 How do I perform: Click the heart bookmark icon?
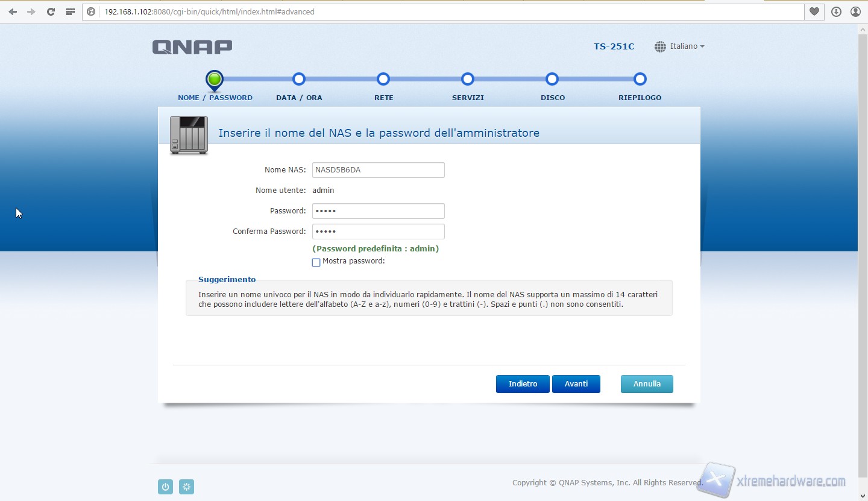[x=814, y=11]
